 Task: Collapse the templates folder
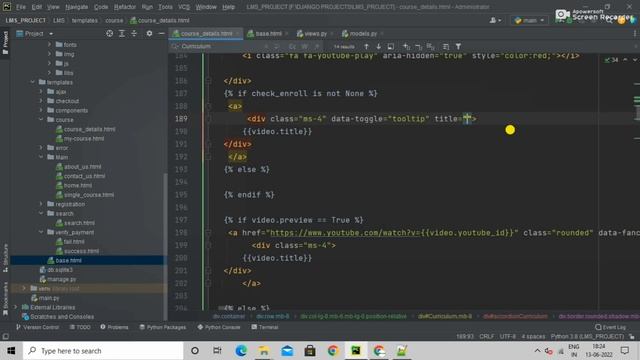[32, 82]
